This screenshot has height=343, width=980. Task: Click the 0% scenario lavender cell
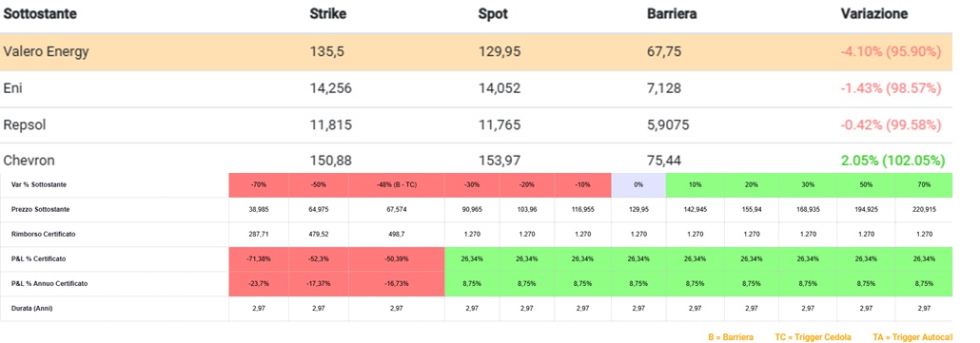pyautogui.click(x=638, y=184)
